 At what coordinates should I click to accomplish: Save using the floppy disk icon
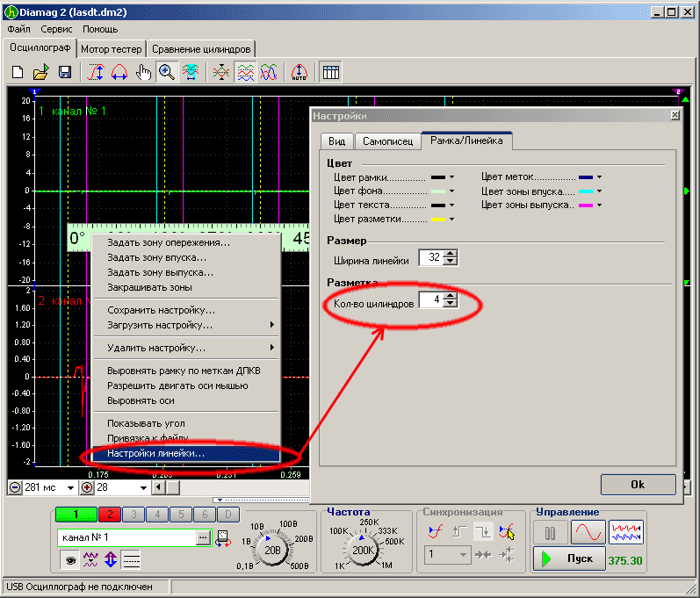pyautogui.click(x=65, y=72)
